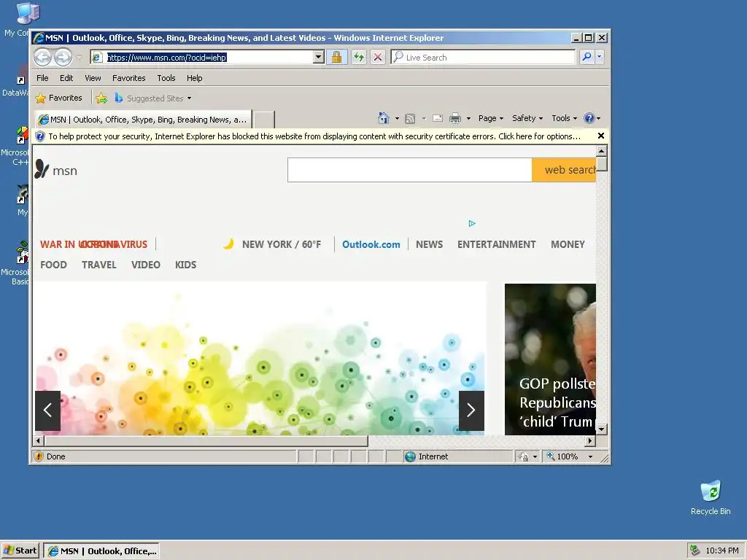Open the Safety command menu
Image resolution: width=747 pixels, height=560 pixels.
coord(527,118)
